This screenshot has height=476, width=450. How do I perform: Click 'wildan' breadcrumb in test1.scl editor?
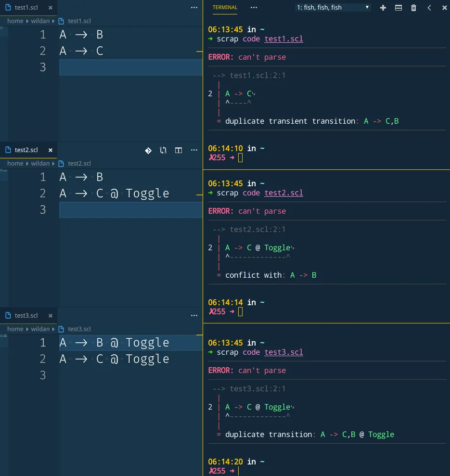click(x=40, y=21)
